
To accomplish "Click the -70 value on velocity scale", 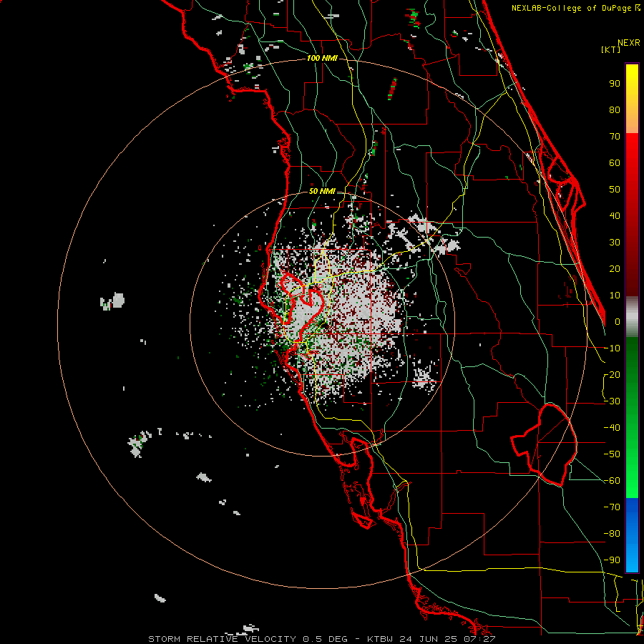I will [x=612, y=507].
